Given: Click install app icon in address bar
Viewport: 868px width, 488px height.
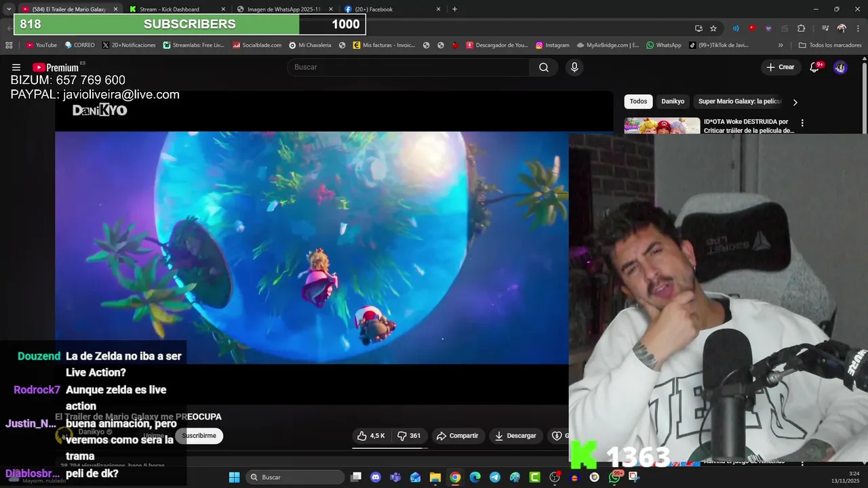Looking at the screenshot, I should (698, 28).
